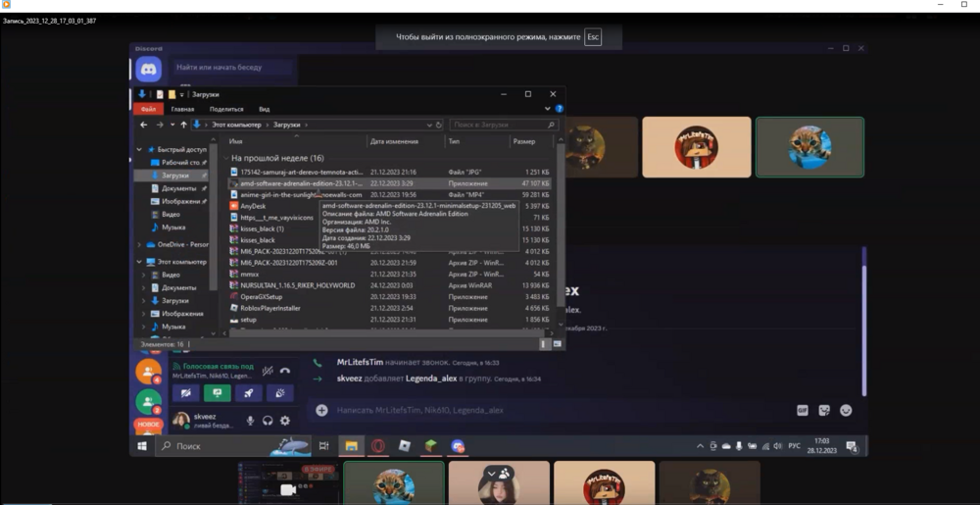980x505 pixels.
Task: Expand the Explorer ribbon chevron
Action: pos(548,109)
